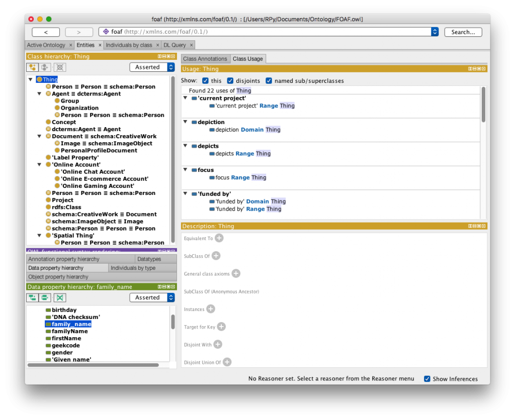The image size is (515, 420).
Task: Toggle the 'disjoints' checkbox
Action: tap(230, 81)
